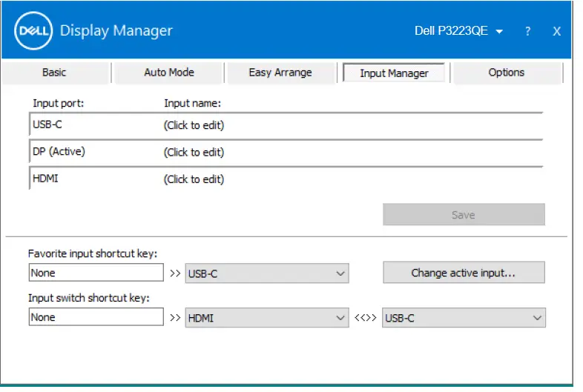Select the HDMI input port label

45,179
